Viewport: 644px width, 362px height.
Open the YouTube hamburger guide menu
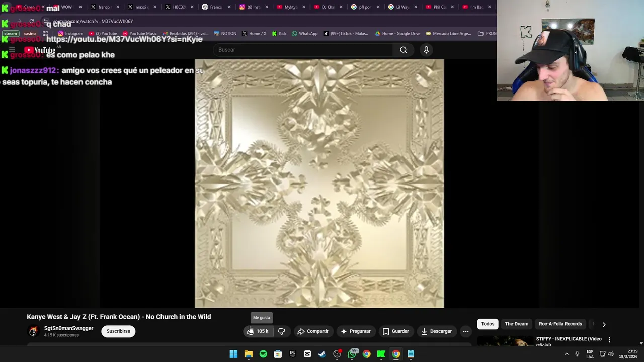(x=12, y=50)
